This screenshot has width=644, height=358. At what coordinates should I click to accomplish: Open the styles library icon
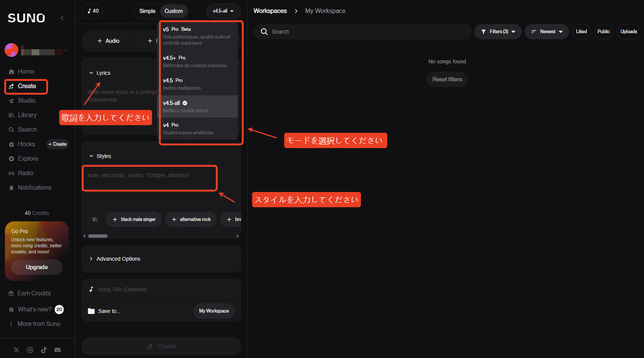[x=95, y=219]
